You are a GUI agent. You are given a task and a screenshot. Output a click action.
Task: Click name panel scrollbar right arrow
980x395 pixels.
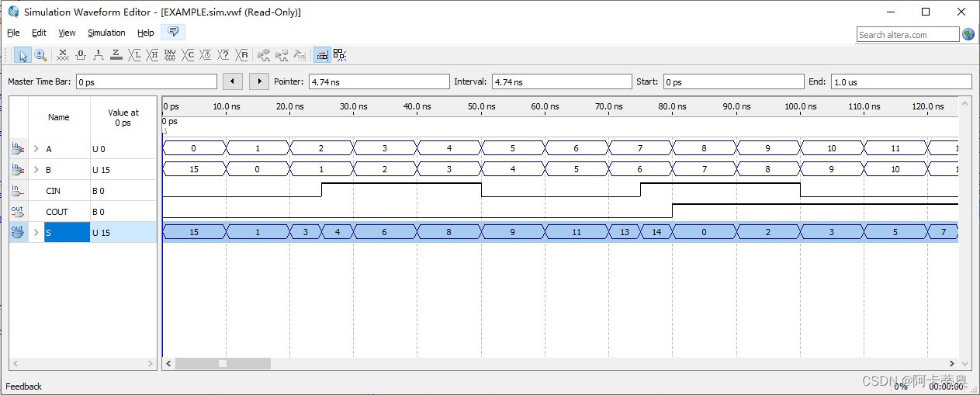151,363
